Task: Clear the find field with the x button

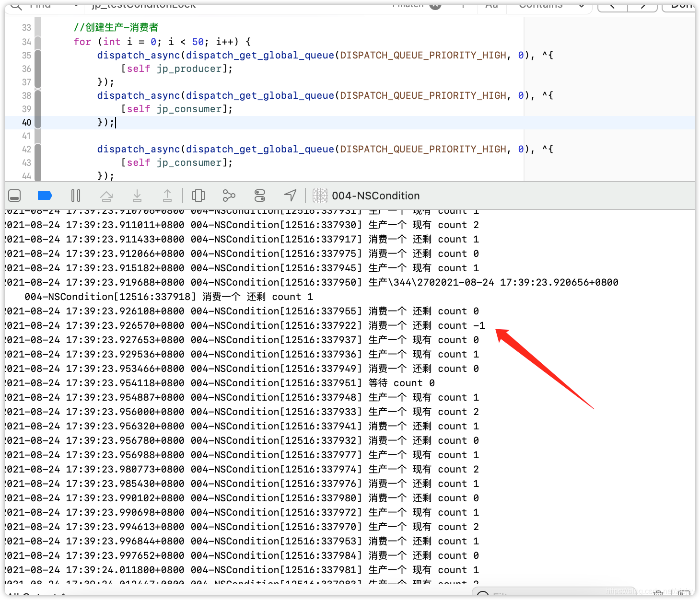Action: coord(435,5)
